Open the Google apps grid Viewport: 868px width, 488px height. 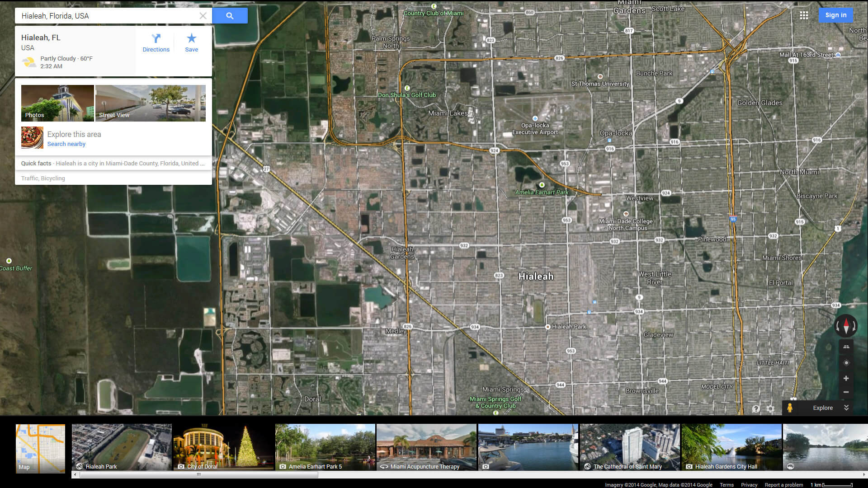coord(804,15)
